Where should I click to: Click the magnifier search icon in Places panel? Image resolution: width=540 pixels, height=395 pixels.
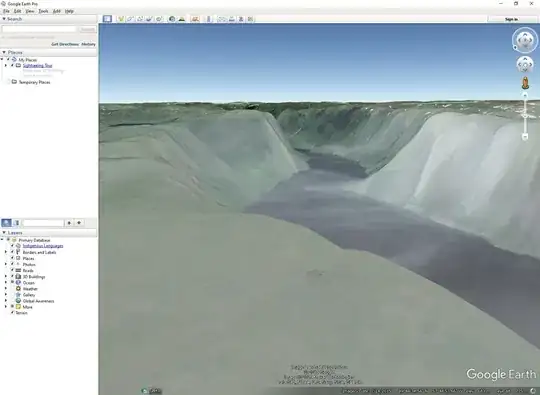pyautogui.click(x=6, y=223)
